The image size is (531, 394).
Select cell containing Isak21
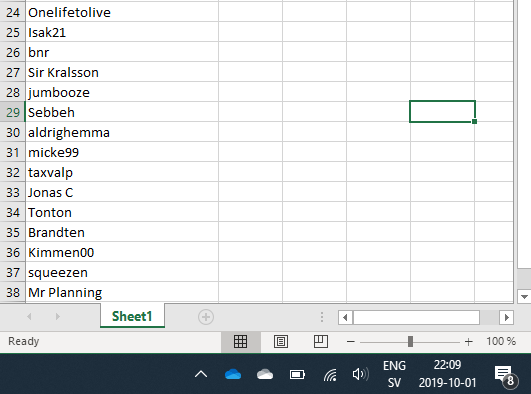[x=122, y=32]
